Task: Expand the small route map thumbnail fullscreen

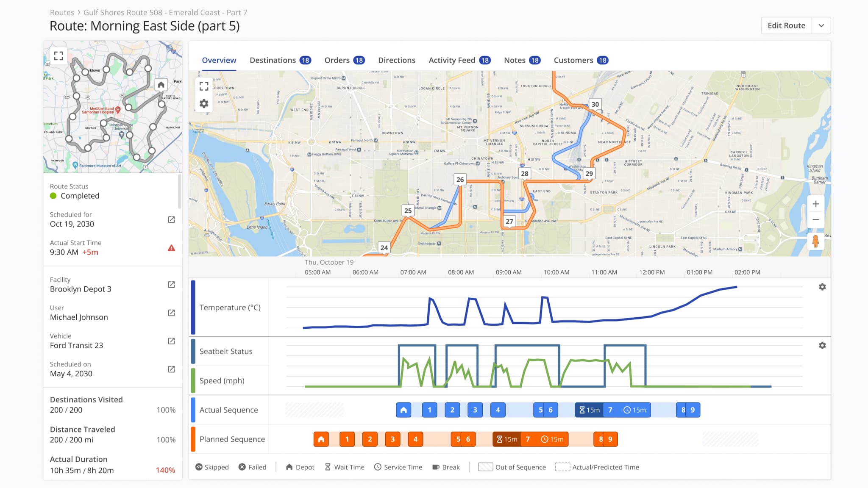Action: click(x=58, y=56)
